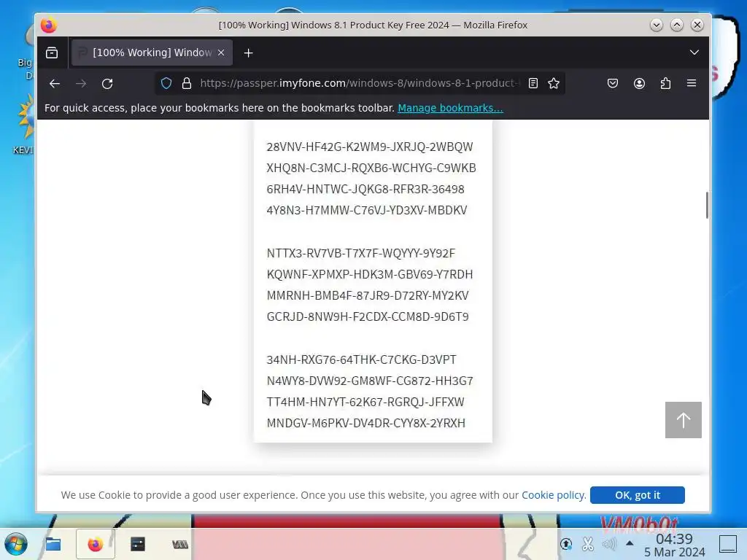Select key GCRJD-8NW9H-F2CDX-CCM8D-9D6T9
The image size is (747, 560).
click(368, 316)
